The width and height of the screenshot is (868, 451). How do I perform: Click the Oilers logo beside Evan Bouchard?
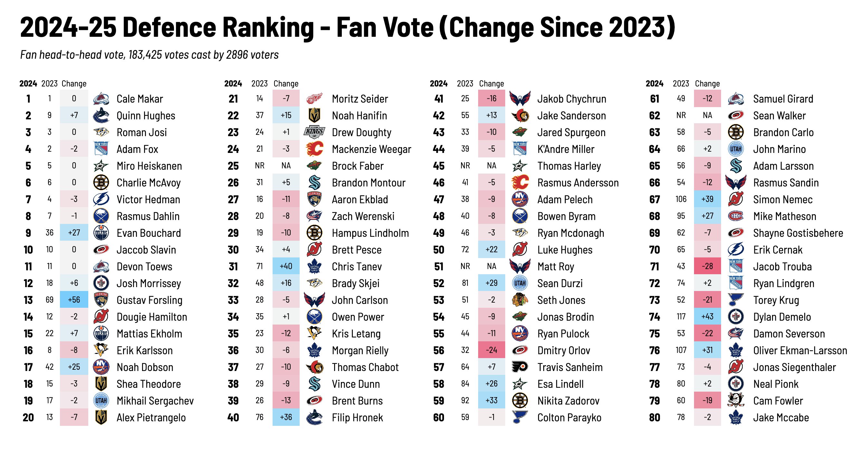[101, 233]
